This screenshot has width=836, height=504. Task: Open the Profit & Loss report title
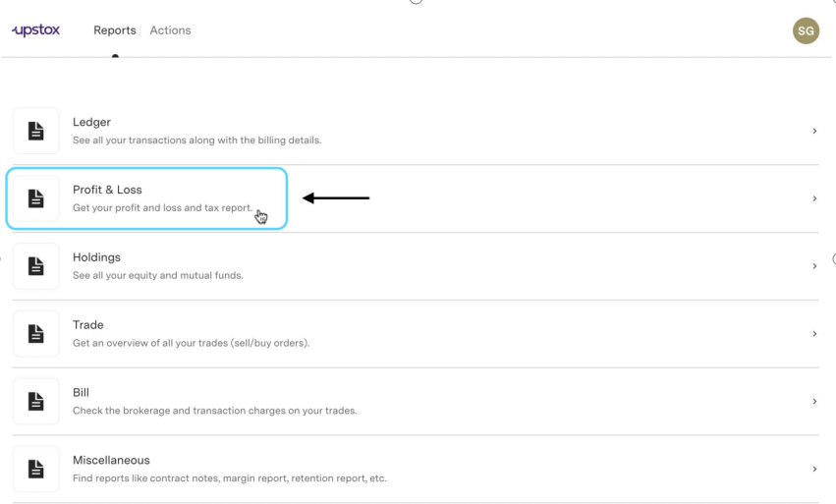point(107,190)
